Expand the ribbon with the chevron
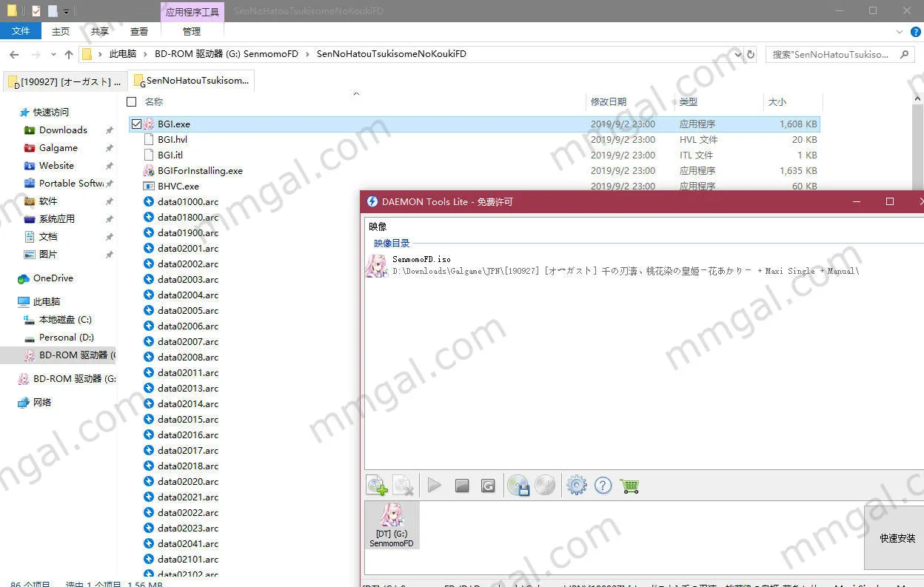 pos(899,32)
